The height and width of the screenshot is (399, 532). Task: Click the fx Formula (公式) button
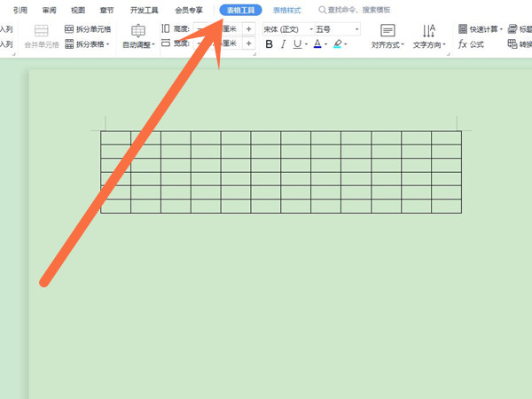[x=471, y=44]
